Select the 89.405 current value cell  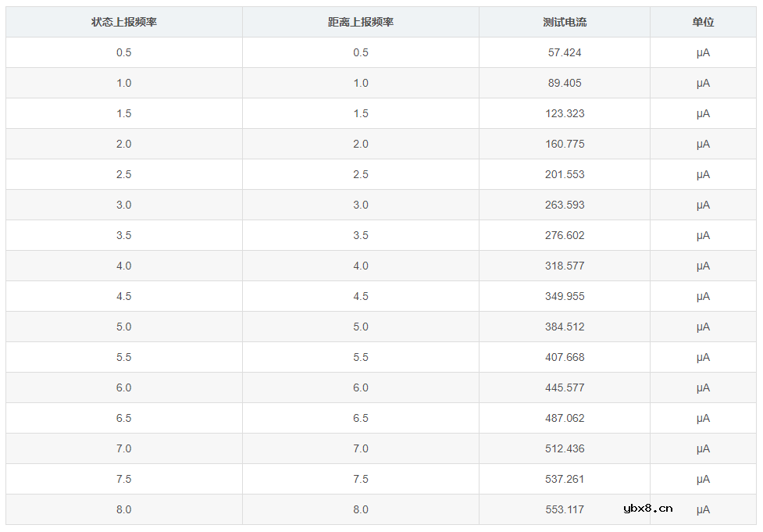pos(565,83)
